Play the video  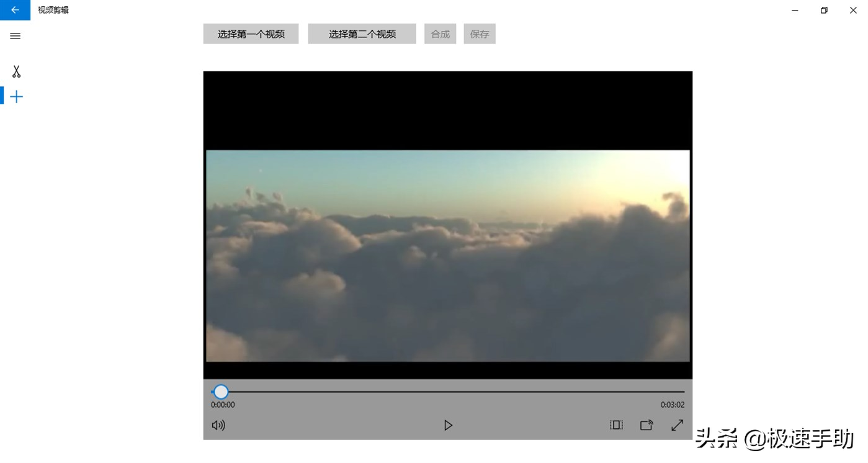448,425
